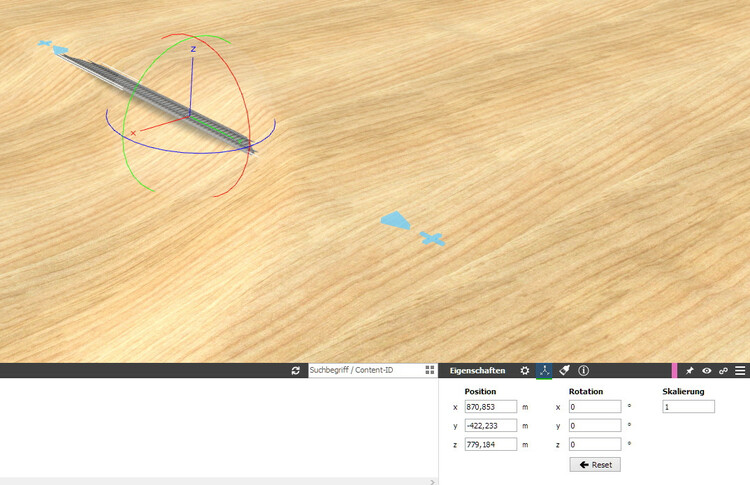Click the Rotation x input field
750x485 pixels.
[x=595, y=407]
